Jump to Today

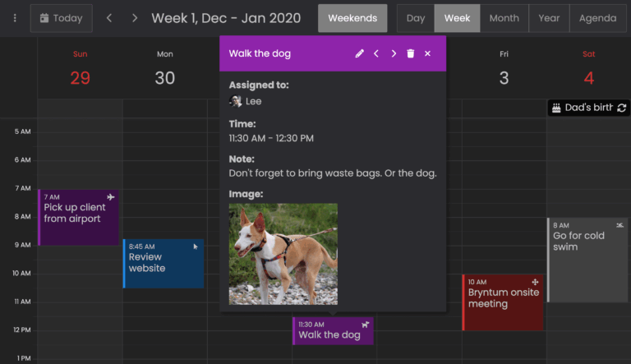pos(61,18)
